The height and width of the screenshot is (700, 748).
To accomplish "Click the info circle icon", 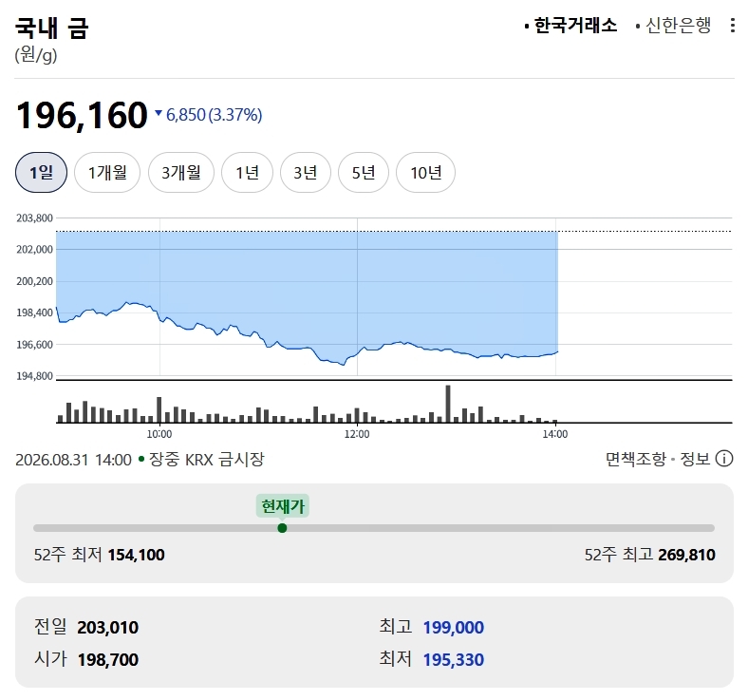I will coord(724,459).
